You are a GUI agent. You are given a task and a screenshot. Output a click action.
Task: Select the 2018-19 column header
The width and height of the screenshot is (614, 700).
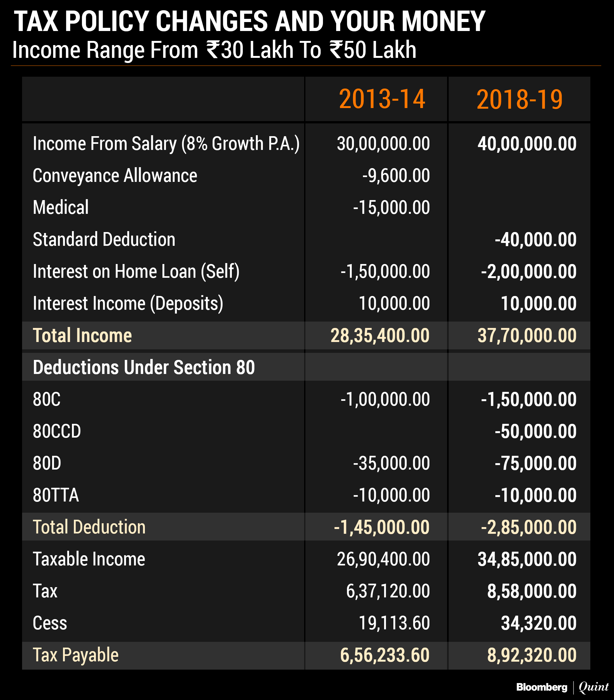519,100
